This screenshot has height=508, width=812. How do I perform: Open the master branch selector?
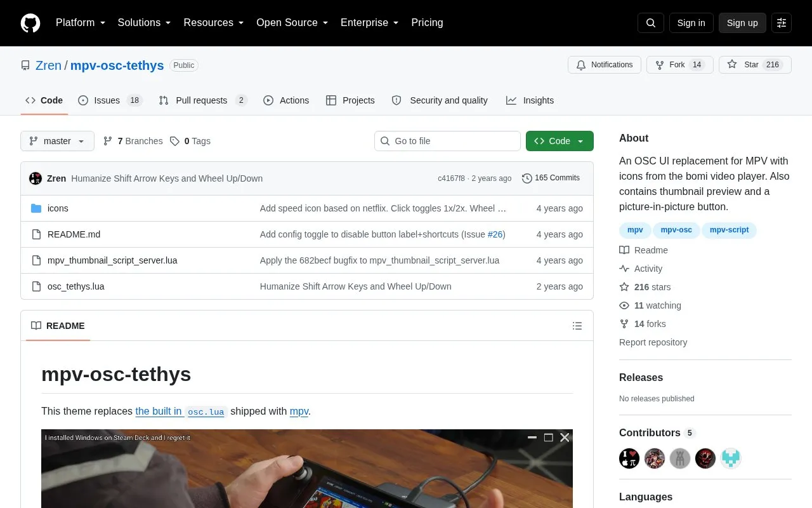pyautogui.click(x=57, y=141)
